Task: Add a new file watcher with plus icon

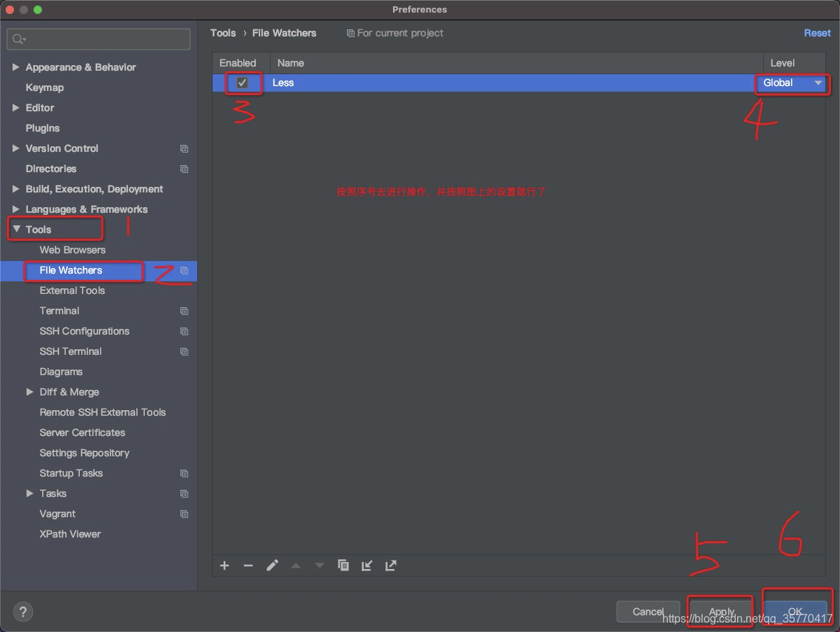Action: click(225, 566)
